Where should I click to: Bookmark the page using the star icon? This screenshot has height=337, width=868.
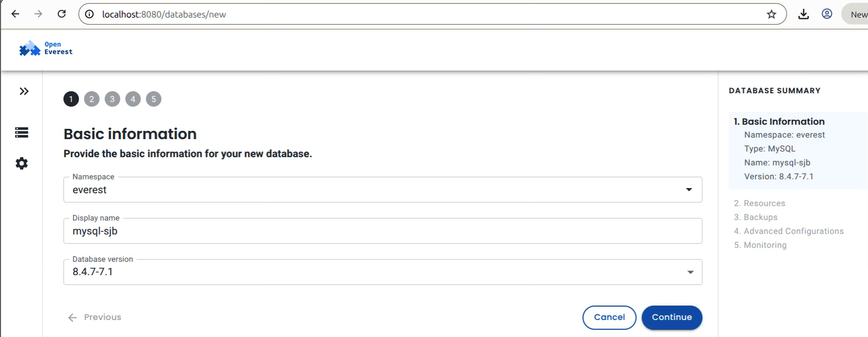(772, 14)
